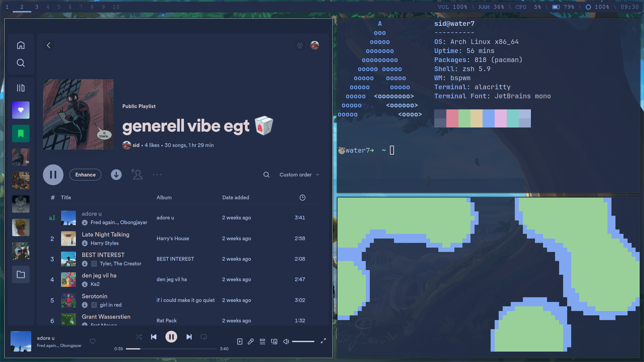Image resolution: width=644 pixels, height=362 pixels.
Task: Toggle repeat mode
Action: [204, 337]
